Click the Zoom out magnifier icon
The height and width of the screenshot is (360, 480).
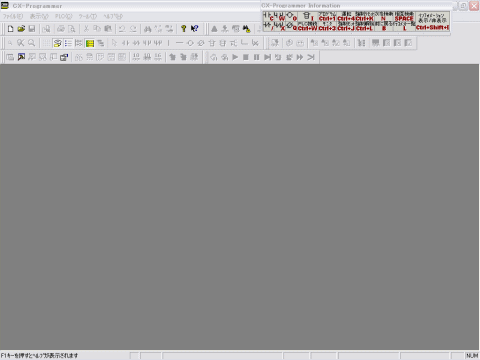tap(21, 43)
